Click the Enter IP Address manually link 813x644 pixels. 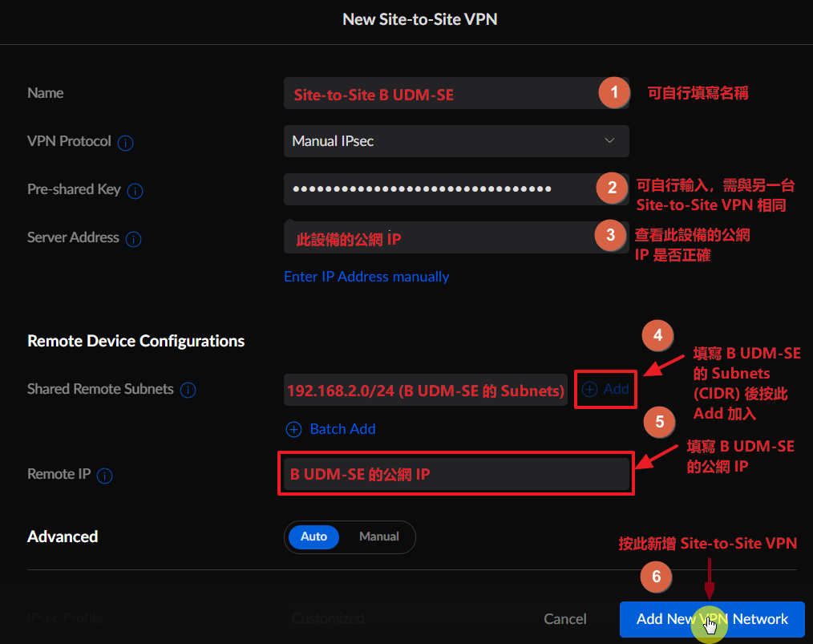pos(366,277)
